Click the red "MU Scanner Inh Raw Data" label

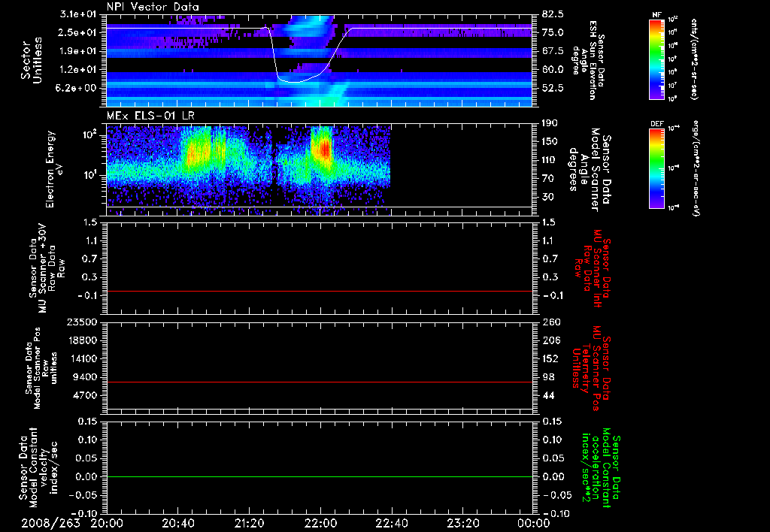(x=593, y=267)
